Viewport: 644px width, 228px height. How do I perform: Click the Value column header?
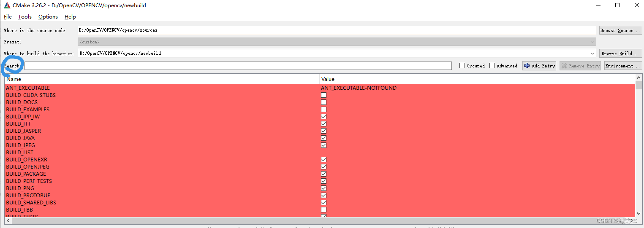tap(477, 79)
